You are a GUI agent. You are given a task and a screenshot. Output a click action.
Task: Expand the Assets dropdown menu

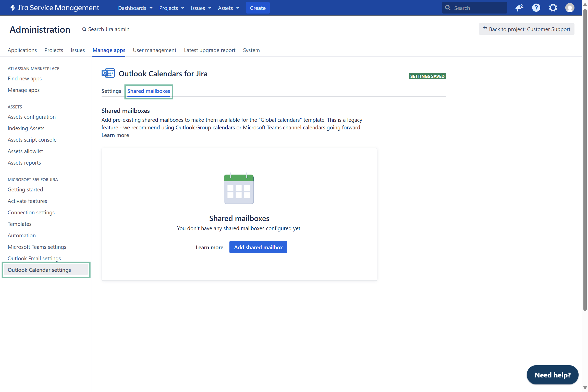coord(228,8)
